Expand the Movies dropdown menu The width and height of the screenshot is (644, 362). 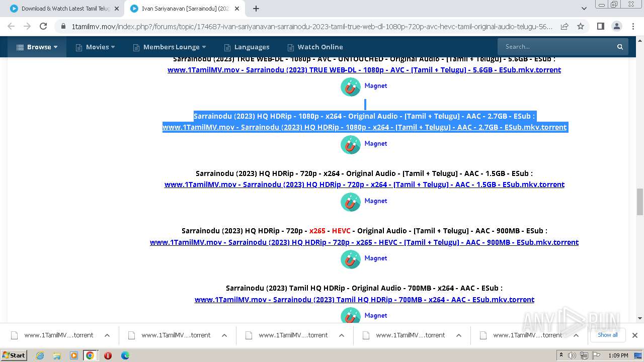(96, 47)
